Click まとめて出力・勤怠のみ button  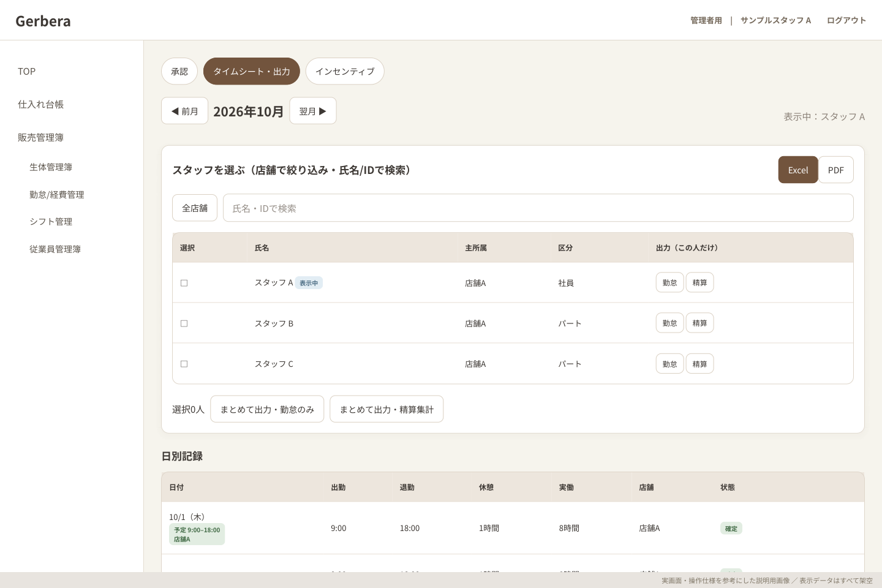point(267,409)
